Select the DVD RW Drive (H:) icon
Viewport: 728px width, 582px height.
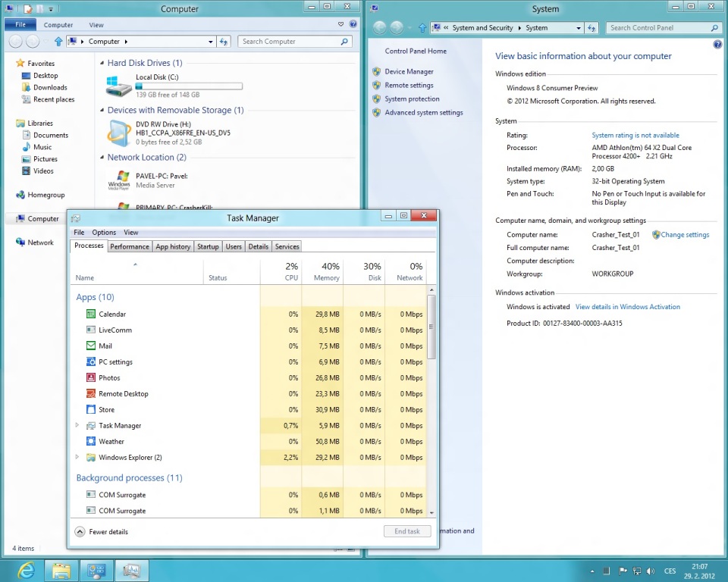pyautogui.click(x=119, y=133)
